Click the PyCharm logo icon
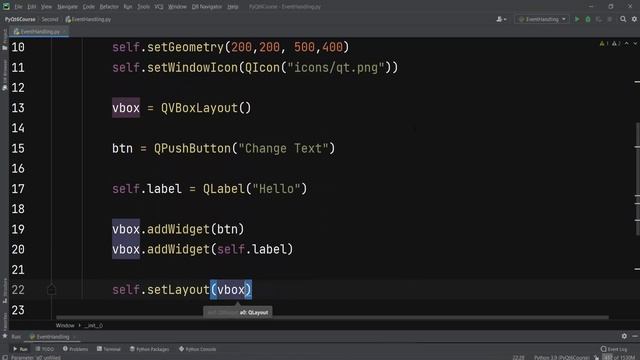 point(6,6)
